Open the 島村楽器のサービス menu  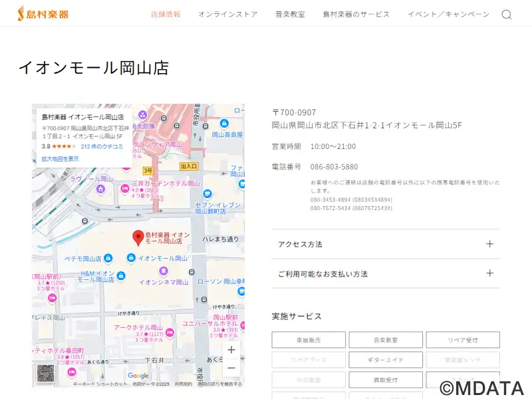click(x=356, y=14)
